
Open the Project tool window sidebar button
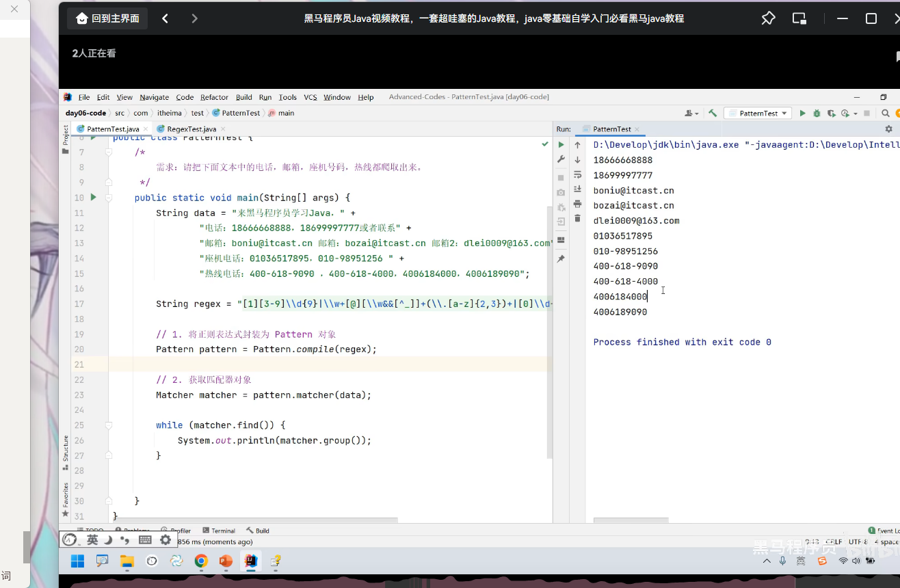click(66, 139)
